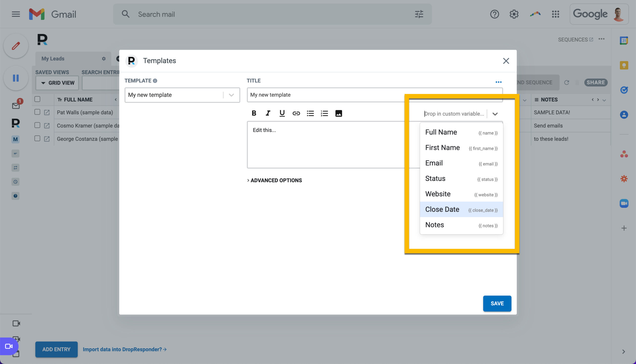Open Contacts side panel icon
The height and width of the screenshot is (364, 636).
[624, 114]
